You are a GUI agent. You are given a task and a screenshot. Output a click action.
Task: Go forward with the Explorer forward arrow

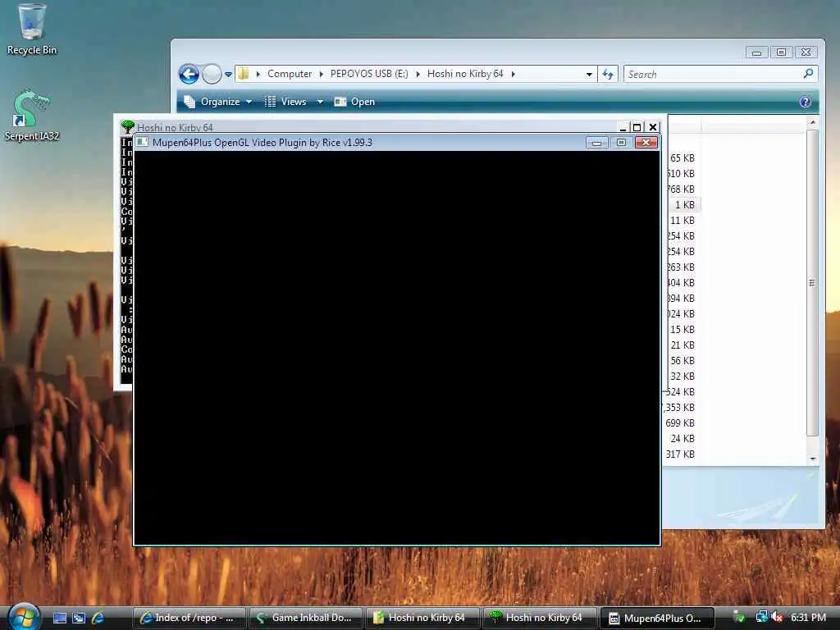pos(212,74)
